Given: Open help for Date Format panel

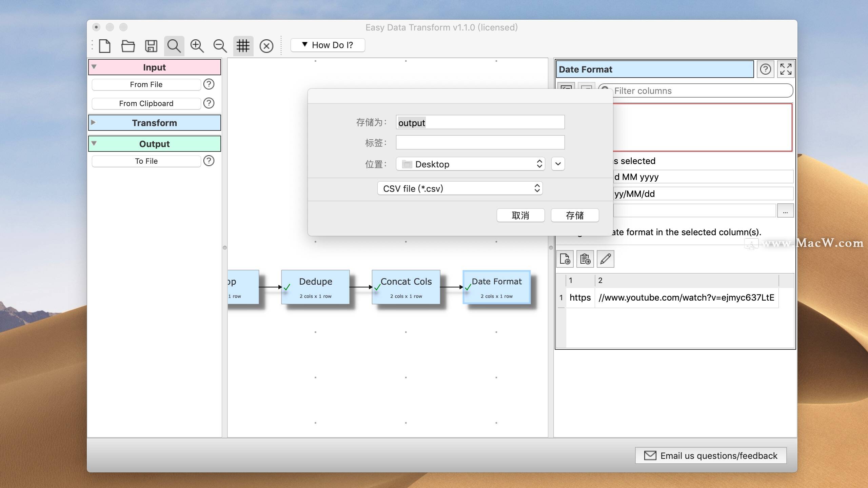Looking at the screenshot, I should (x=765, y=69).
